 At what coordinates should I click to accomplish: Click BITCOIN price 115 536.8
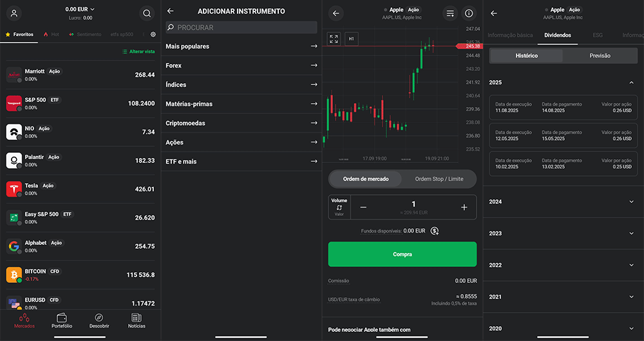click(140, 275)
